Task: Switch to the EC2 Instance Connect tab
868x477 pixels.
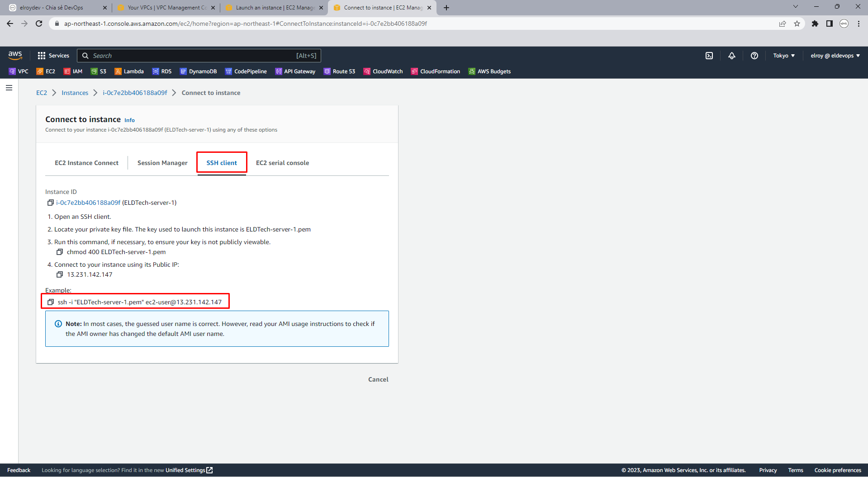Action: point(86,163)
